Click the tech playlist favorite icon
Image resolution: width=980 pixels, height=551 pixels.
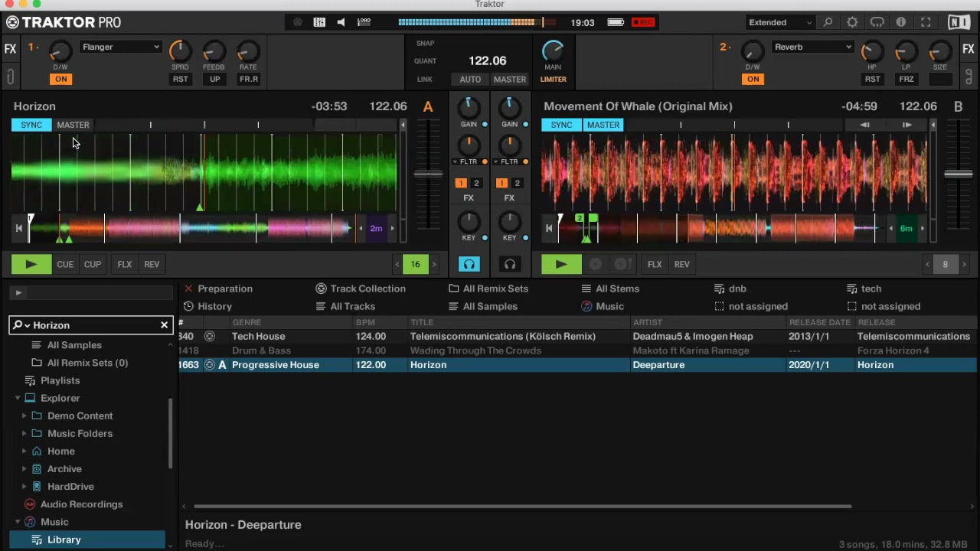pyautogui.click(x=851, y=289)
